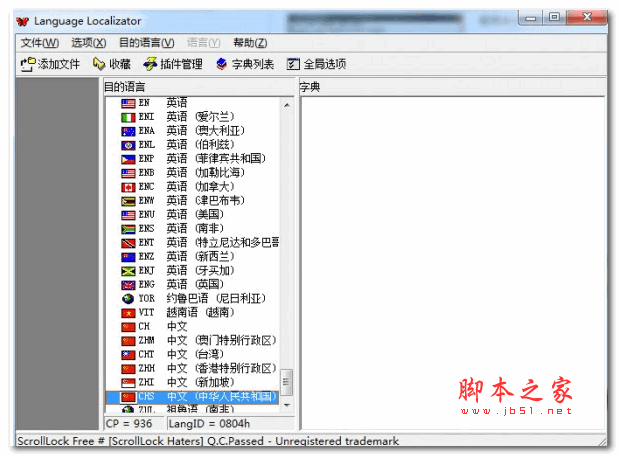Click the 收藏 favorites icon

tap(99, 64)
